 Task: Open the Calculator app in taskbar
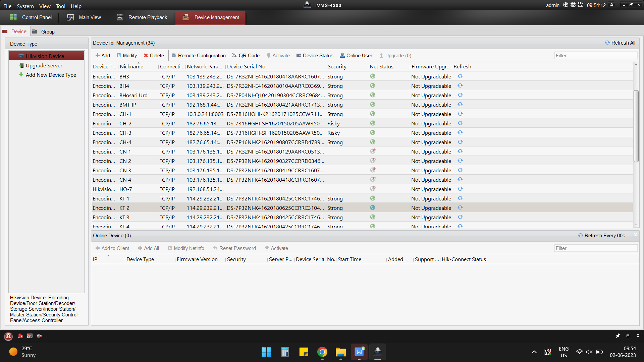[x=285, y=352]
